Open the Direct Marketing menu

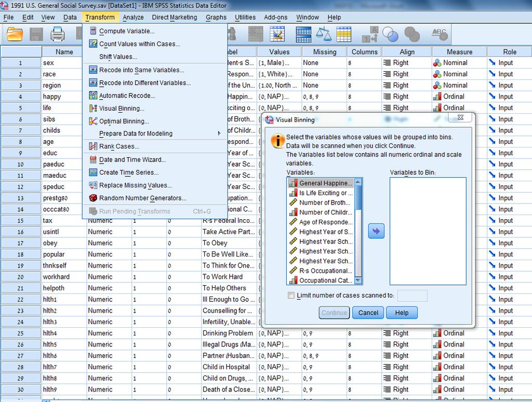(175, 17)
